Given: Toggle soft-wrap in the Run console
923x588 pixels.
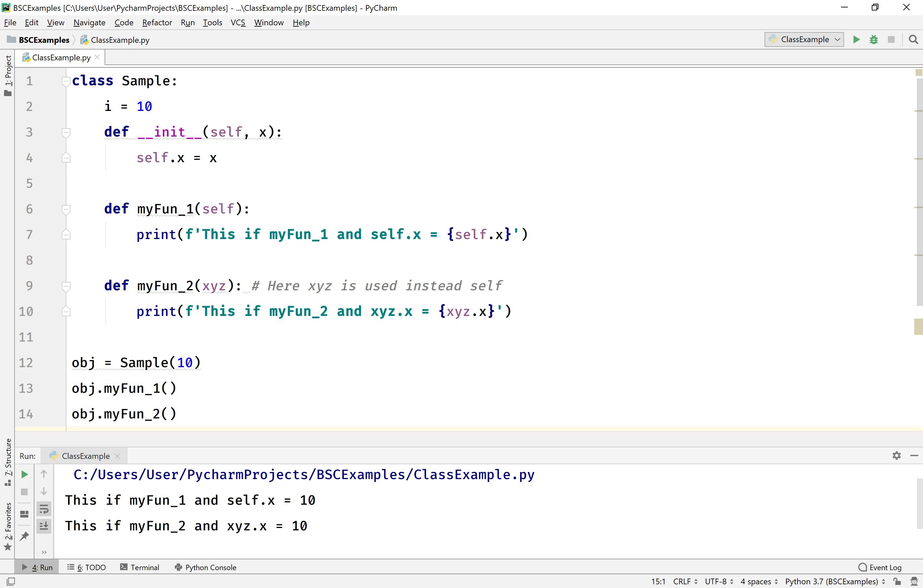Looking at the screenshot, I should tap(44, 509).
